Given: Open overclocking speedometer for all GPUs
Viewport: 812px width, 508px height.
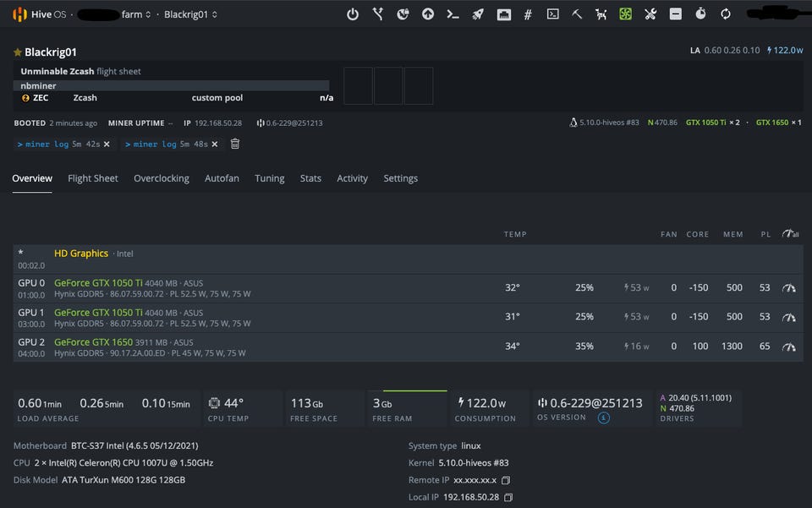Looking at the screenshot, I should pyautogui.click(x=790, y=234).
